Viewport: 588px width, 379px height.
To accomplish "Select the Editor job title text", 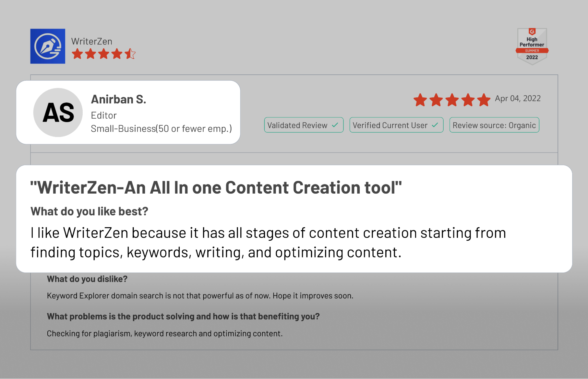I will point(104,115).
